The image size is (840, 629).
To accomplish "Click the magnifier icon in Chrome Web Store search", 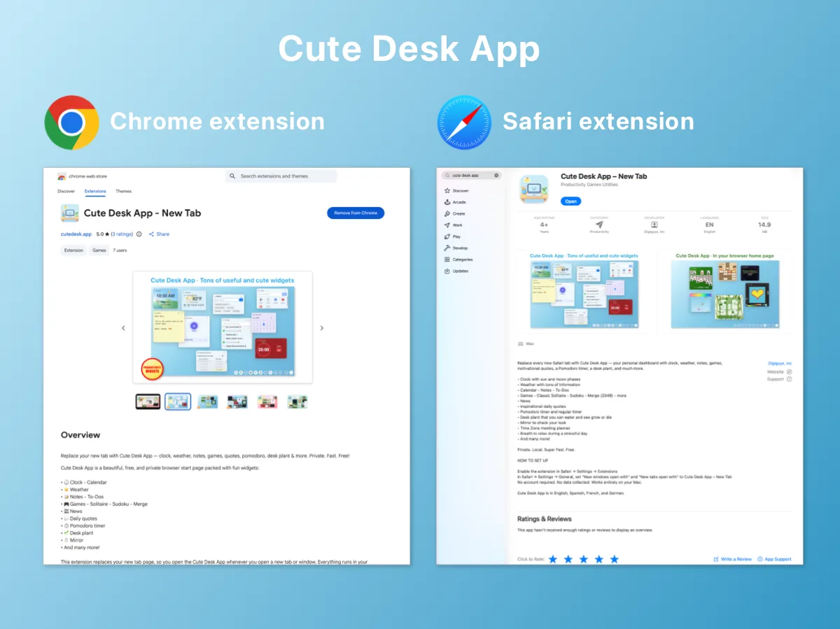I will [x=233, y=176].
